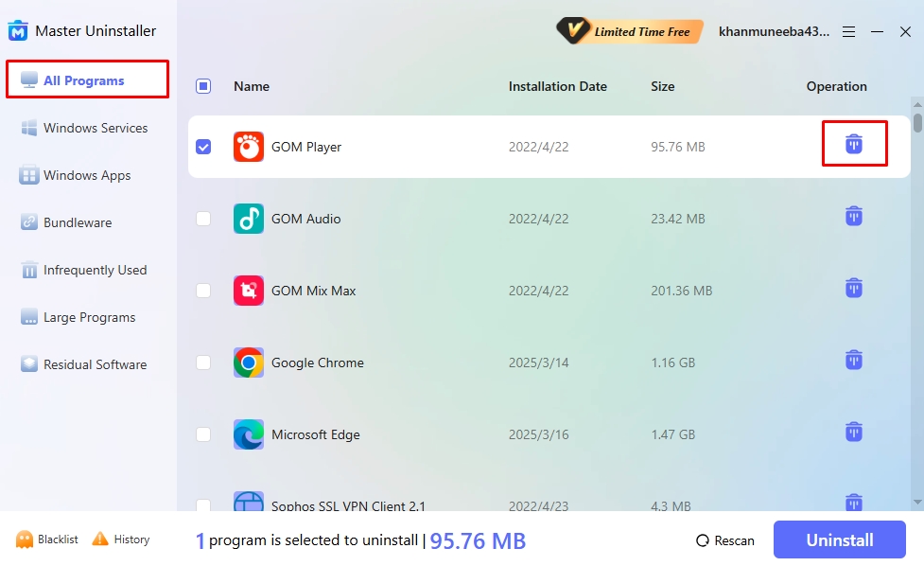Click the scrollbar up arrow
924x566 pixels.
click(x=917, y=104)
